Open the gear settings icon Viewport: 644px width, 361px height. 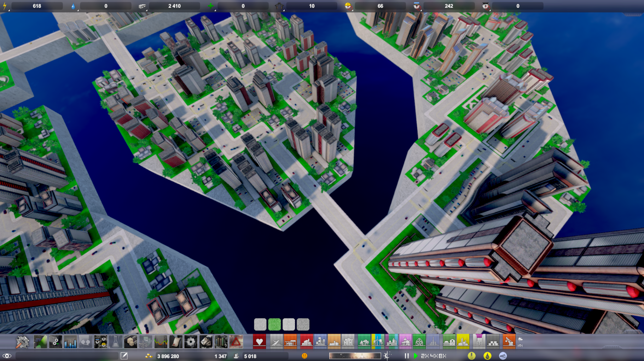(191, 342)
